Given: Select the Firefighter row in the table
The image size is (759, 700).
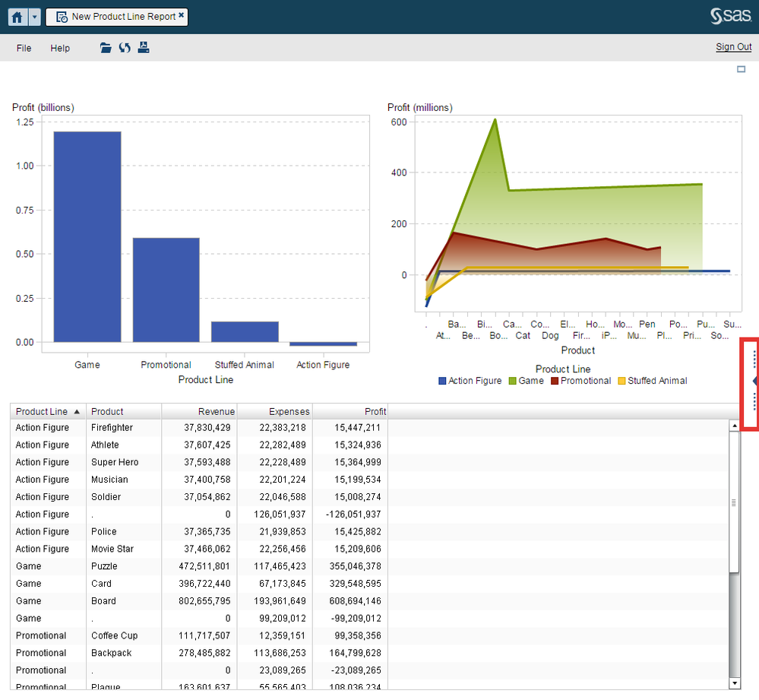Looking at the screenshot, I should click(x=112, y=428).
